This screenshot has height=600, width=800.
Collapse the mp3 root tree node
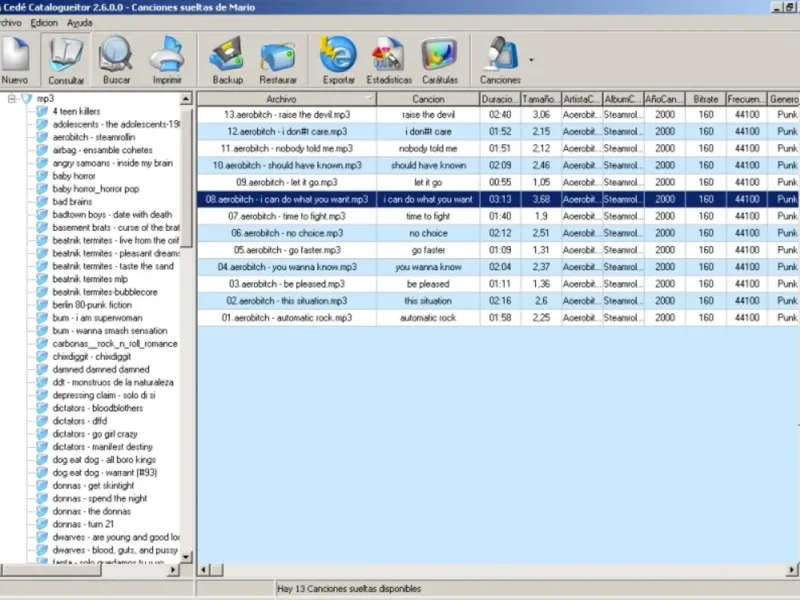point(12,99)
